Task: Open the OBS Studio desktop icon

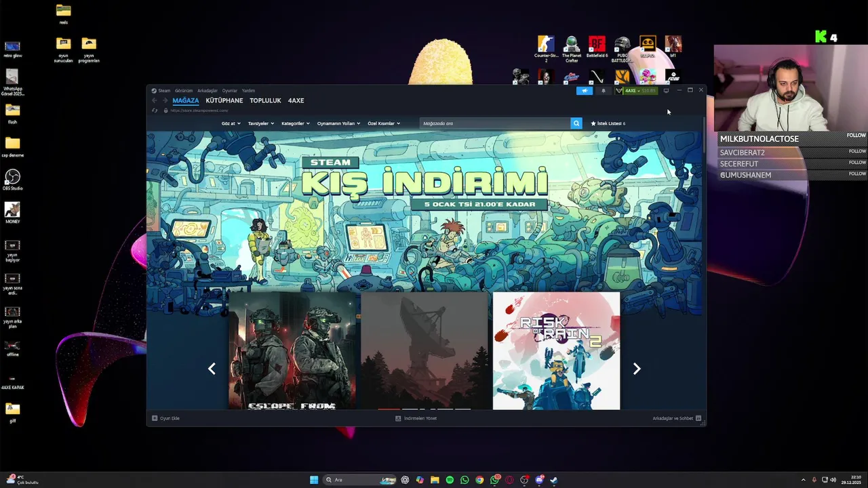Action: click(x=12, y=180)
